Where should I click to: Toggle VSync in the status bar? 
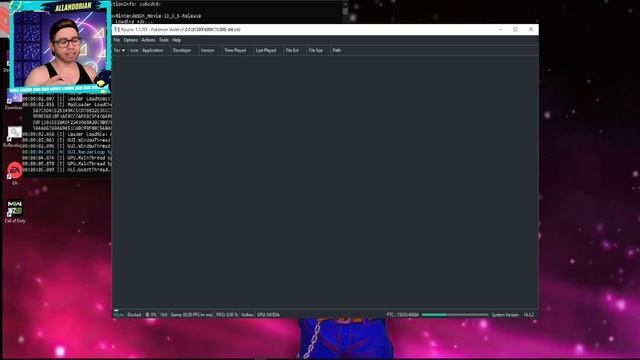(x=118, y=315)
